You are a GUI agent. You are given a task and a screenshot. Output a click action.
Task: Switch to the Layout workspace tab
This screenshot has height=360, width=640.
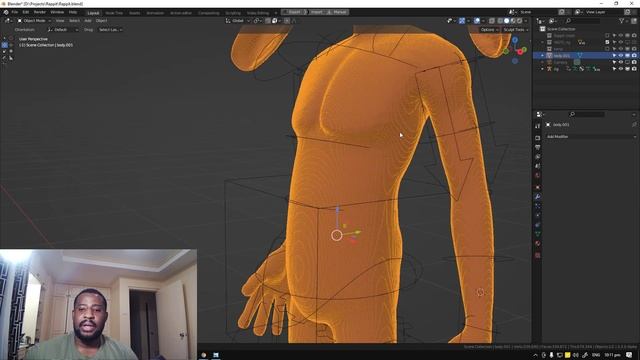(x=93, y=13)
